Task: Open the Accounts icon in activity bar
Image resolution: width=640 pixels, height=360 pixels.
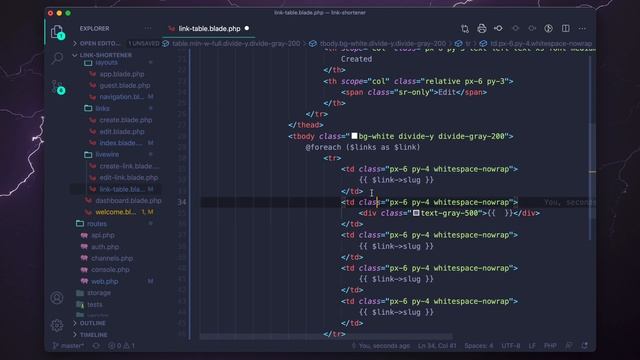Action: (57, 298)
